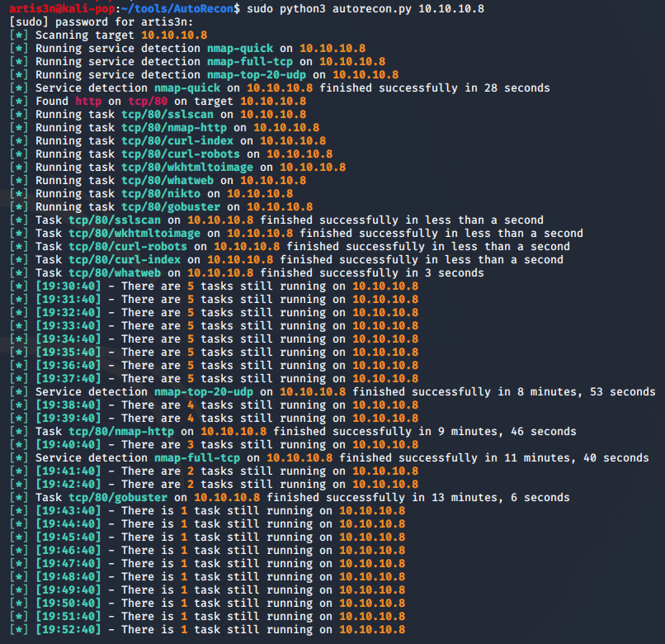Click the '[19:47:40]' timestamp
665x644 pixels.
68,563
